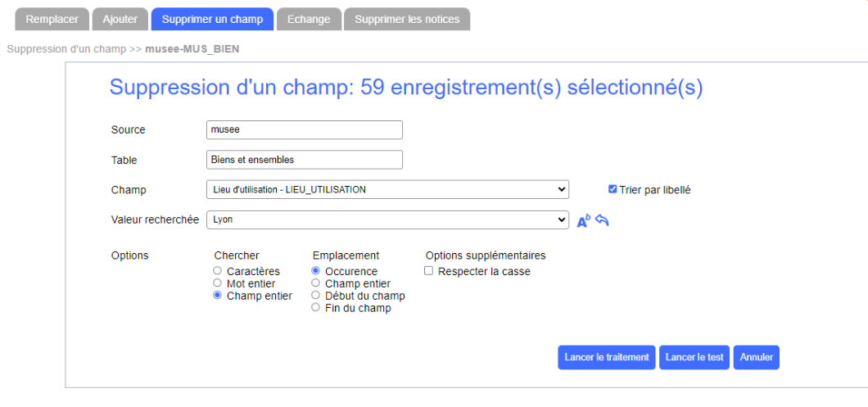The image size is (868, 407).
Task: Click the 'Lancer le traitement' button
Action: (607, 357)
